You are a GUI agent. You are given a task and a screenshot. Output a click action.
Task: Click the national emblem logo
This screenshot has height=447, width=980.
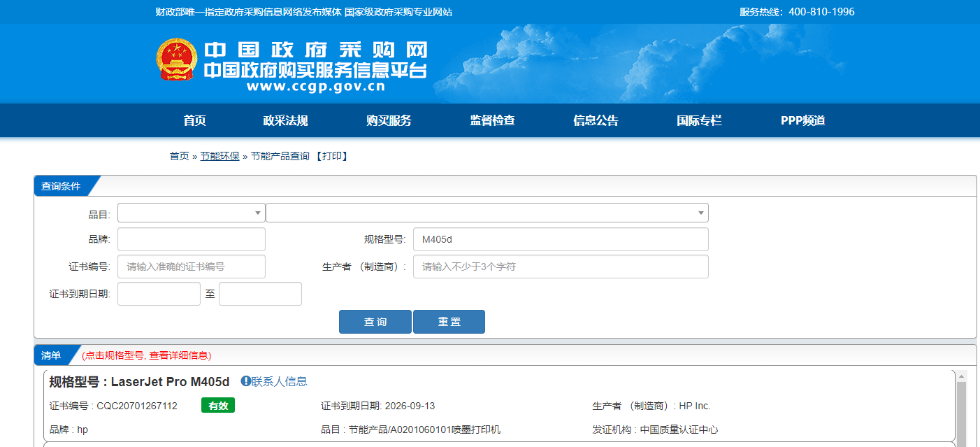coord(177,59)
